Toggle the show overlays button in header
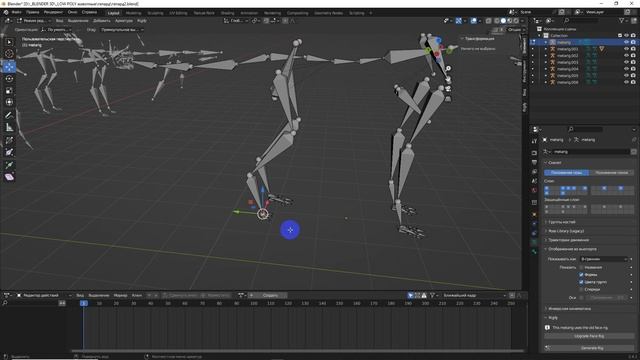This screenshot has height=360, width=640. click(x=473, y=20)
